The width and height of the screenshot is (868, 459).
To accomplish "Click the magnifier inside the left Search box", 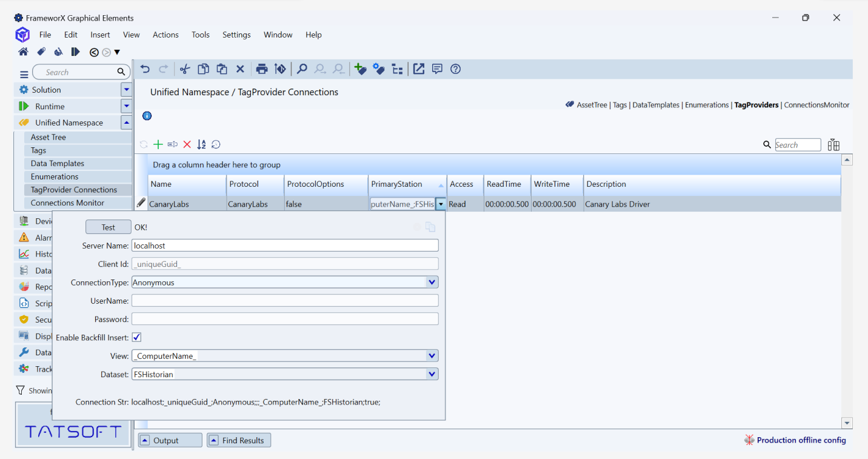I will [121, 72].
